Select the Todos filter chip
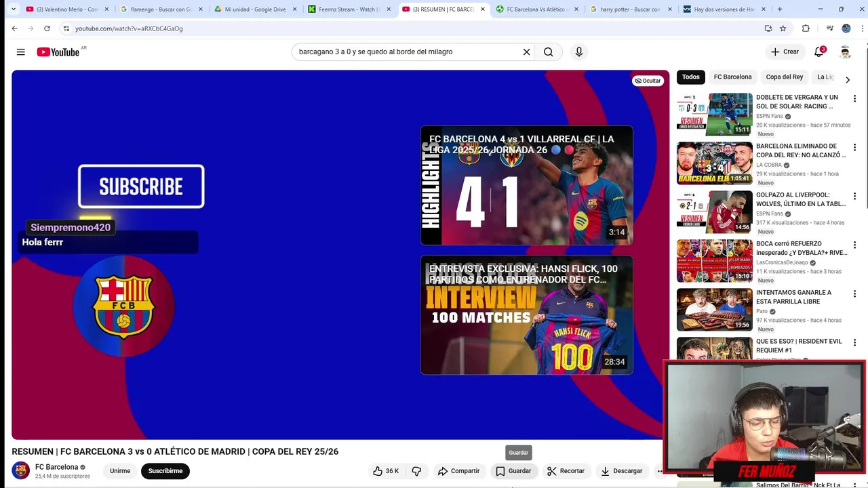 pyautogui.click(x=691, y=77)
